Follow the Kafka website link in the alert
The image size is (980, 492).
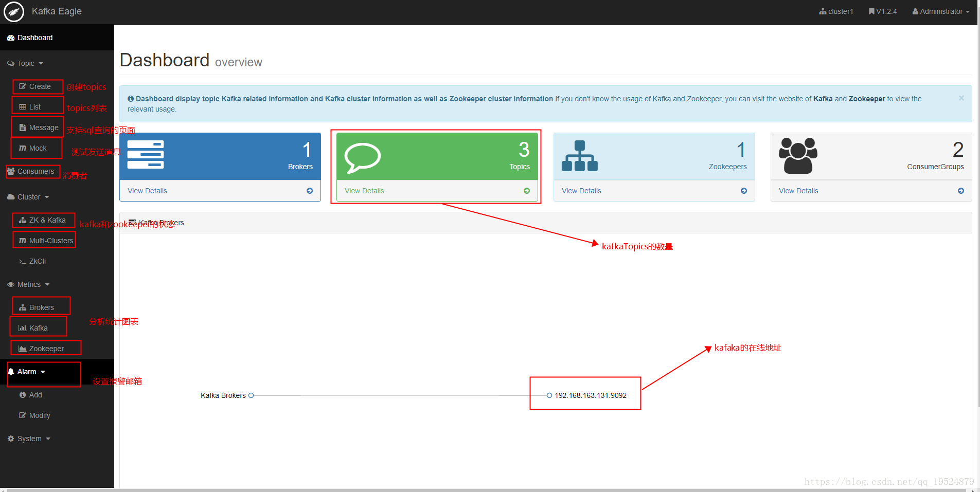(823, 99)
